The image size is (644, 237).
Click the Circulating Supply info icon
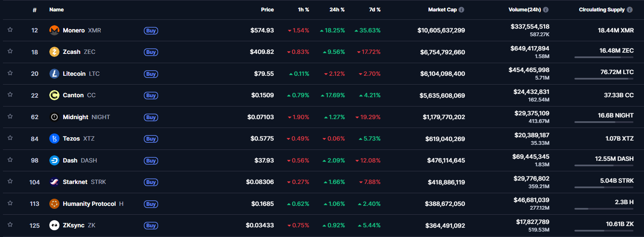630,10
